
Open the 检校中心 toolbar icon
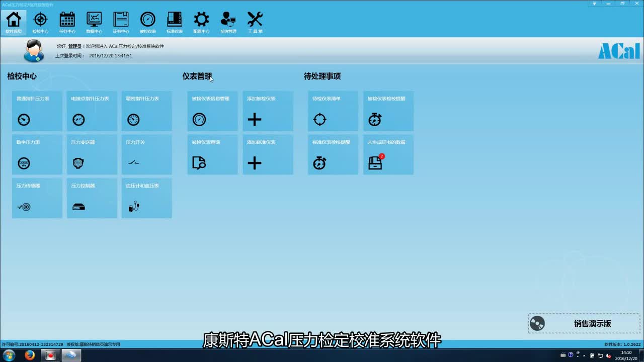[x=40, y=21]
